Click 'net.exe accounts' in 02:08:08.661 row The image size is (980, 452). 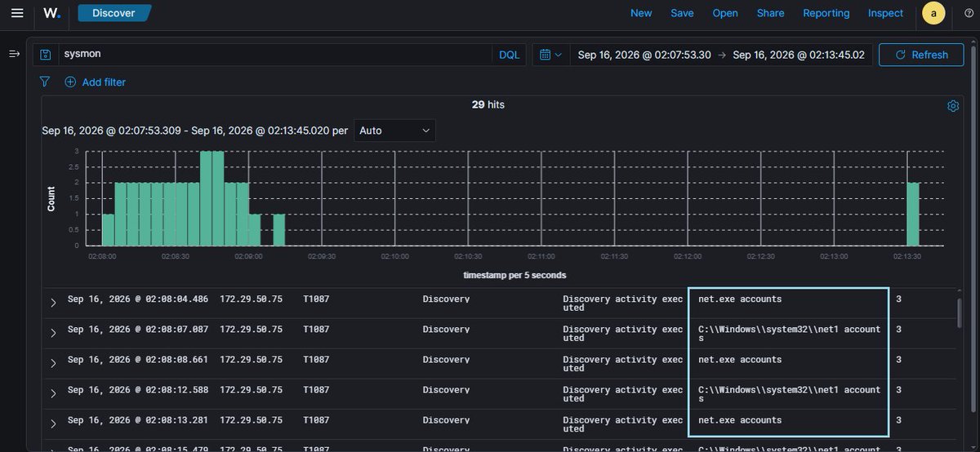click(740, 359)
